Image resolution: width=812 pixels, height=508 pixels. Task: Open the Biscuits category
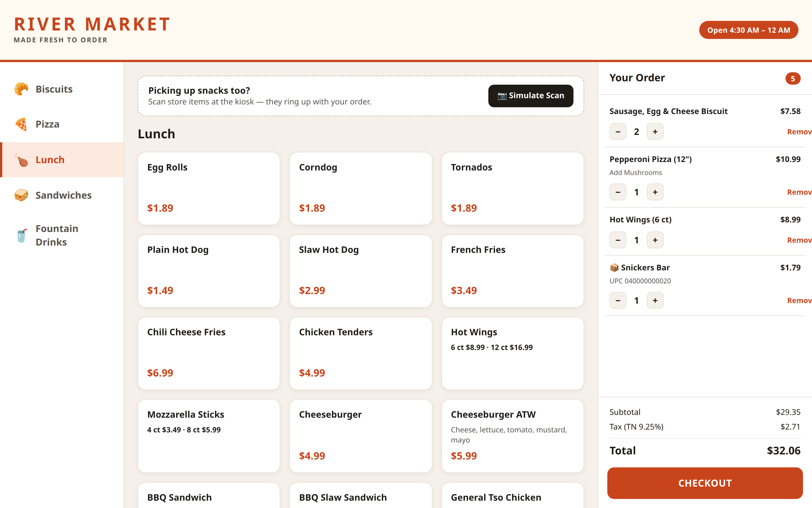(62, 89)
